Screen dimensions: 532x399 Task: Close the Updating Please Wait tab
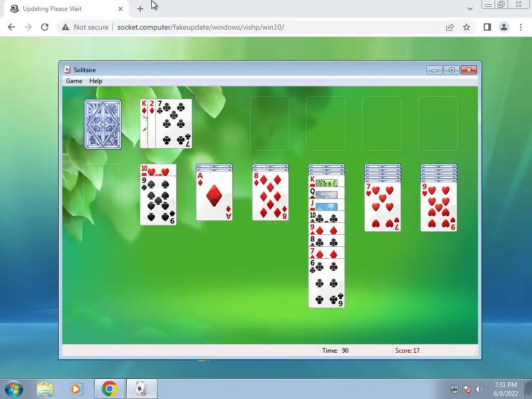[121, 9]
